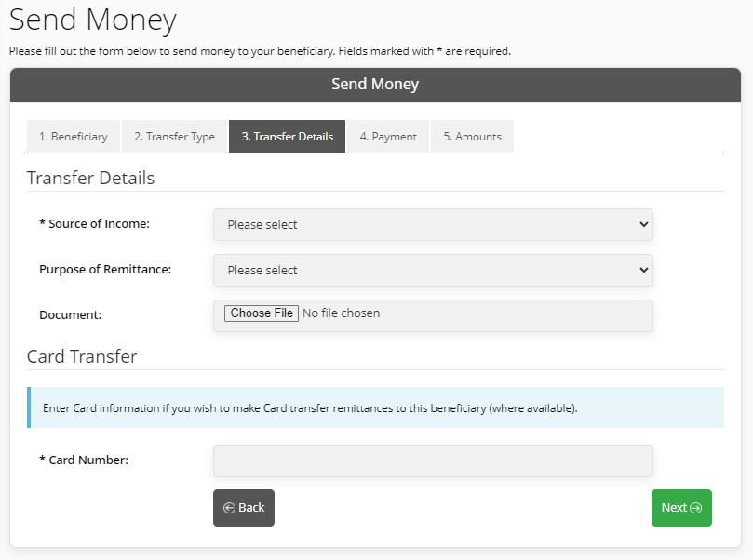Go back with the Back button
753x560 pixels.
[244, 508]
